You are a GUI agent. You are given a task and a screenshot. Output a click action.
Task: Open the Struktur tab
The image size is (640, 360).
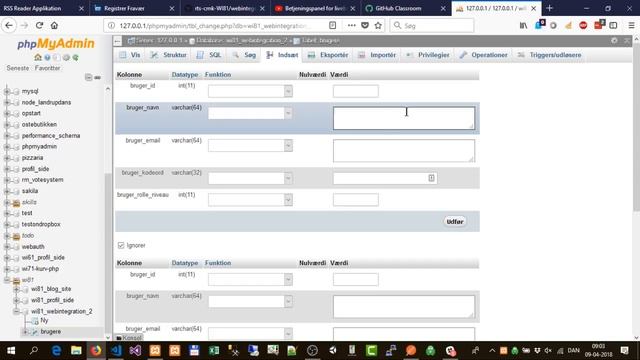169,55
